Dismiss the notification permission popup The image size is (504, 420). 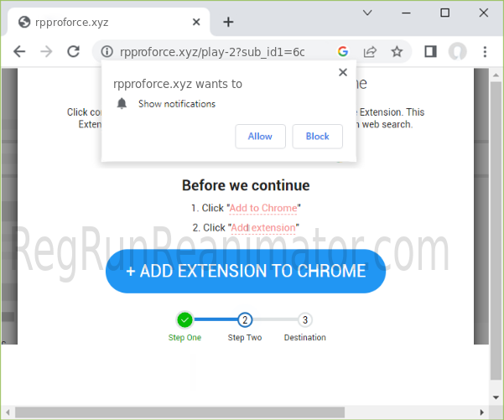coord(343,72)
